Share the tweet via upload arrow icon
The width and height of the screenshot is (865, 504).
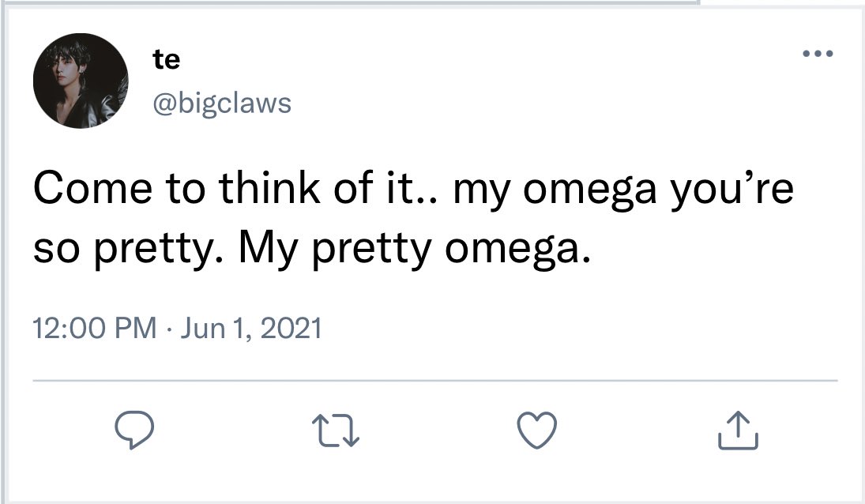pyautogui.click(x=739, y=431)
